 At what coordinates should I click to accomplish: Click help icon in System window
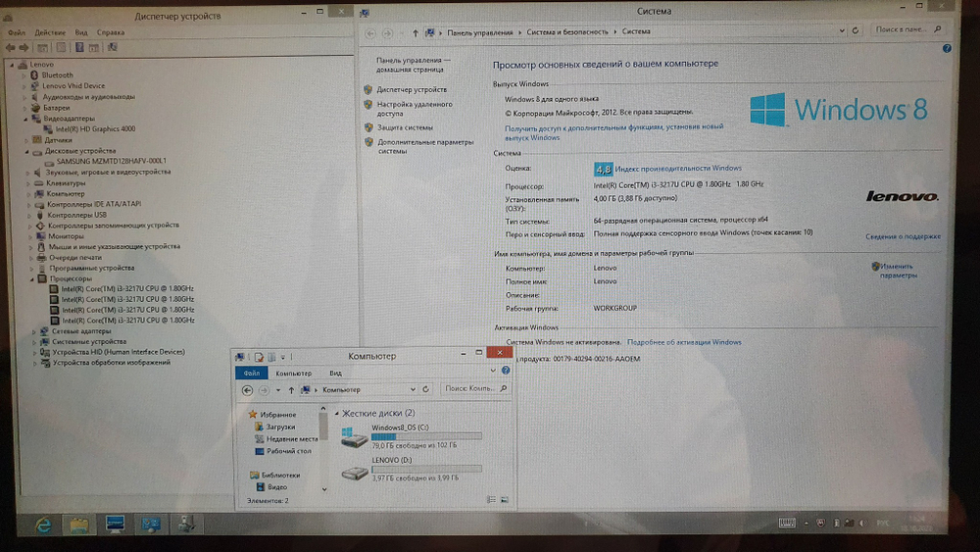click(947, 49)
